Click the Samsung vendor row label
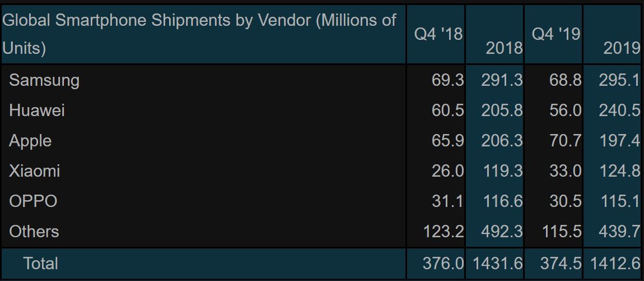644x281 pixels. [x=44, y=80]
